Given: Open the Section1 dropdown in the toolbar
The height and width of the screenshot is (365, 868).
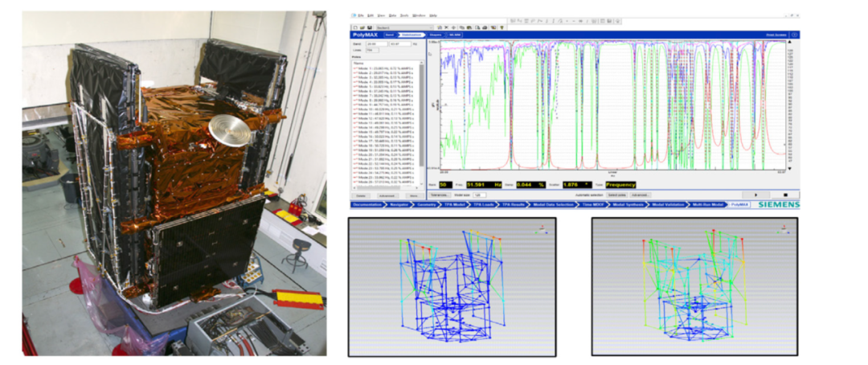Looking at the screenshot, I should (405, 27).
